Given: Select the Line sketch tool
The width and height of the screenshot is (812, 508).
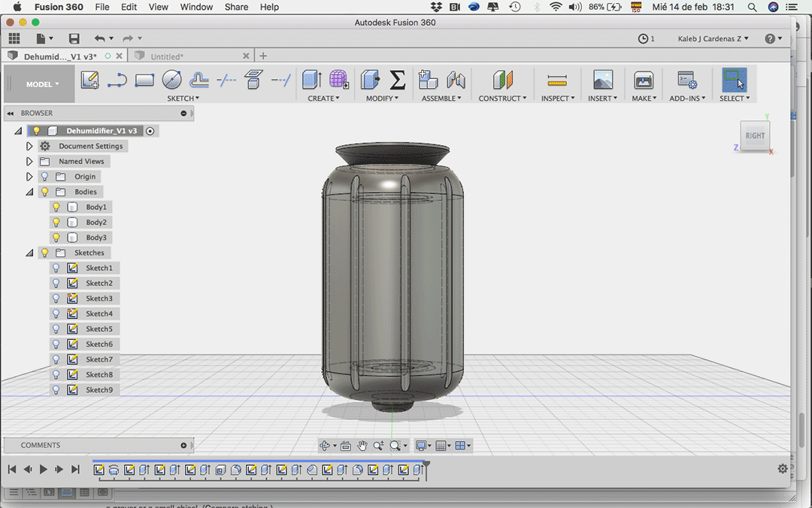Looking at the screenshot, I should (x=117, y=80).
